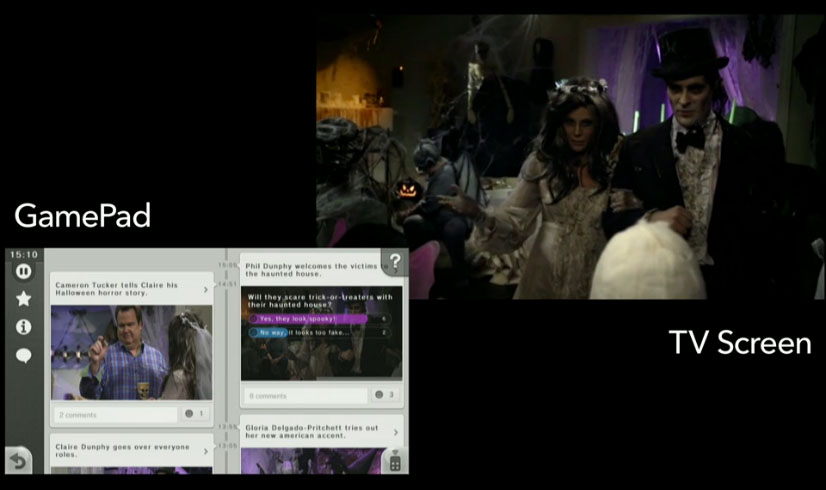
Task: Open the info icon in the sidebar
Action: coord(23,327)
